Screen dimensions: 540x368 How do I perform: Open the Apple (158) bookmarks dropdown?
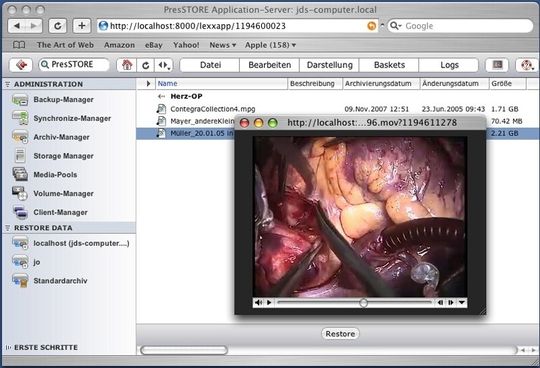270,45
